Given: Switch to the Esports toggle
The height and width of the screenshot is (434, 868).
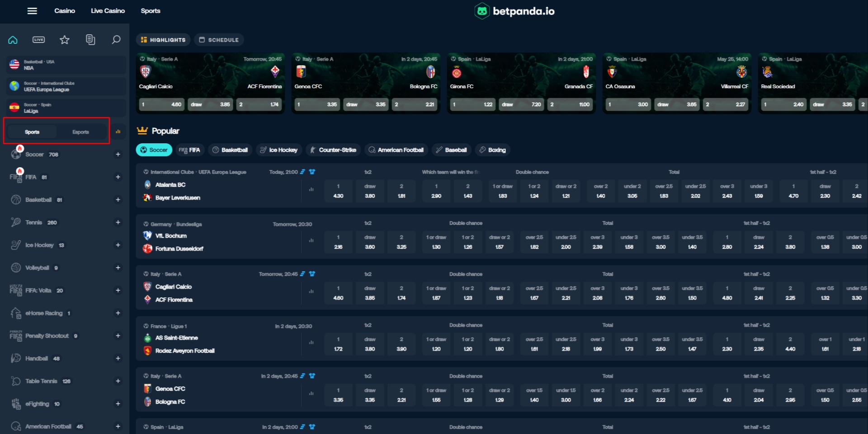Looking at the screenshot, I should click(x=80, y=132).
